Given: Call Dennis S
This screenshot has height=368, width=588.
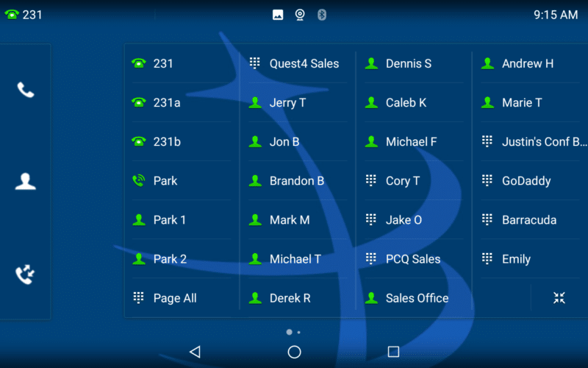Looking at the screenshot, I should pyautogui.click(x=414, y=63).
